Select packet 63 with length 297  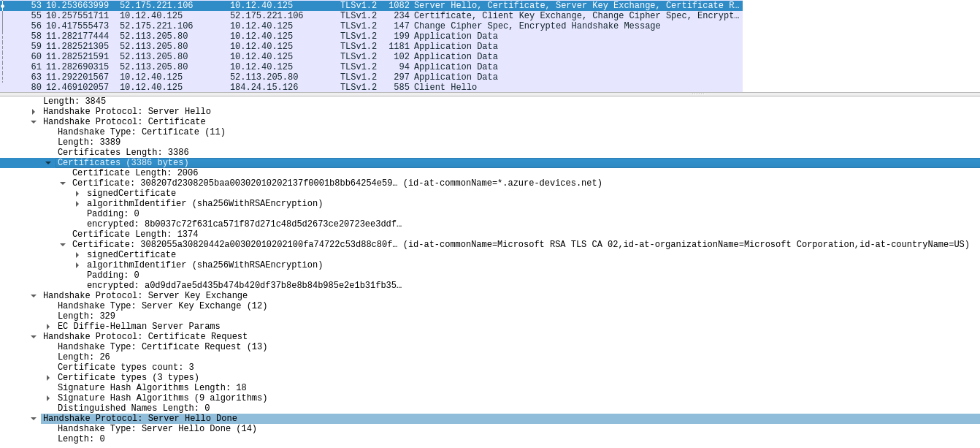(x=371, y=77)
